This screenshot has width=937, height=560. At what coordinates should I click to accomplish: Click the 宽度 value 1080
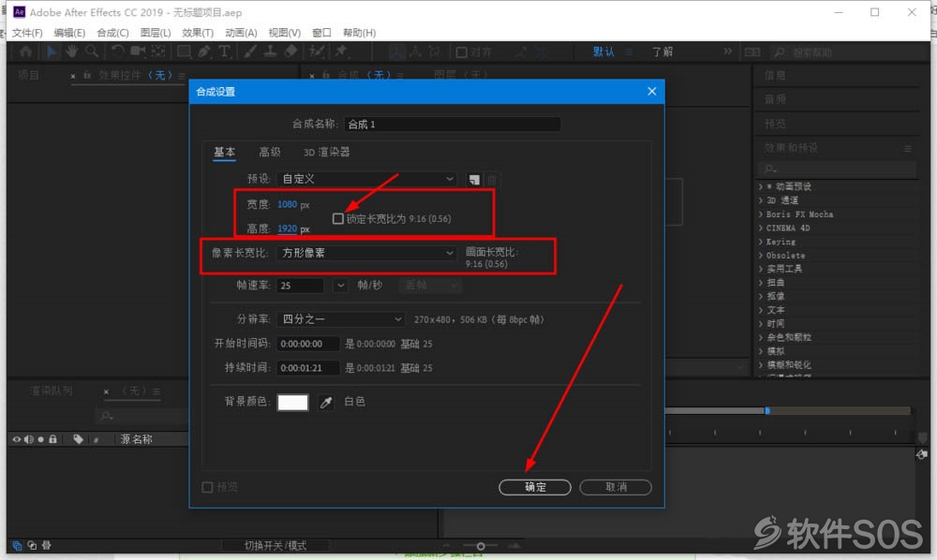point(287,204)
